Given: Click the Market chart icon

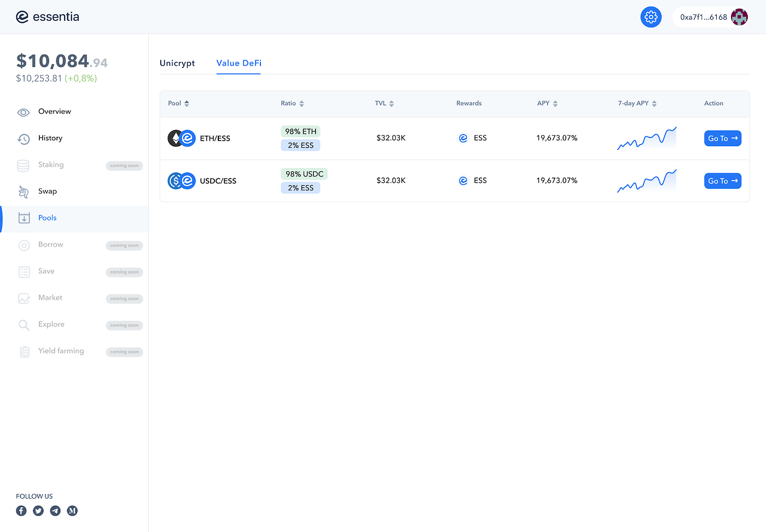Looking at the screenshot, I should tap(24, 298).
